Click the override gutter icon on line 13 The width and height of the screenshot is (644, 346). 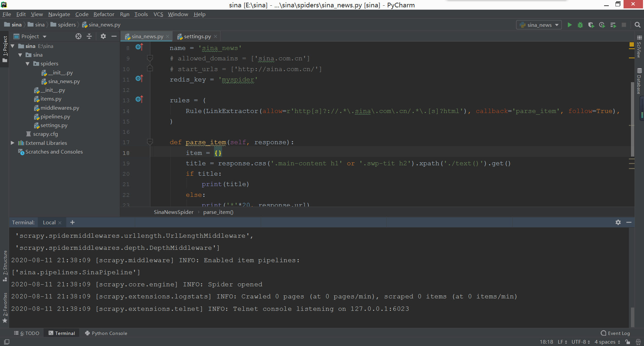point(139,99)
